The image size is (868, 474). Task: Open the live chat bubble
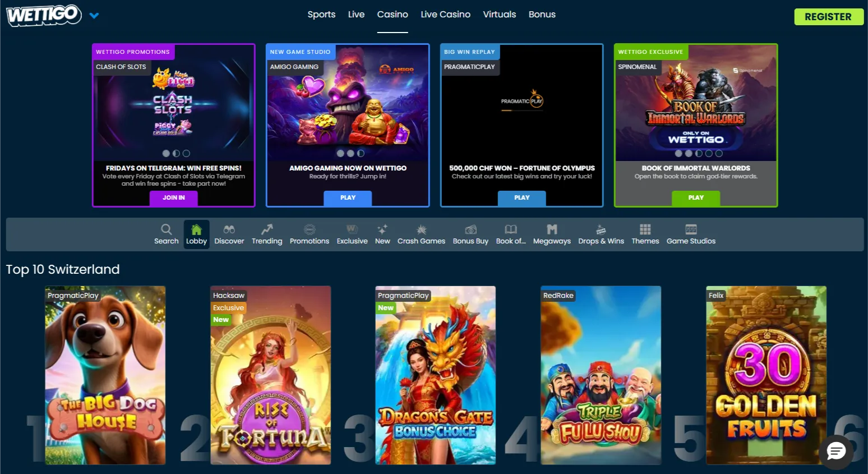pyautogui.click(x=836, y=451)
